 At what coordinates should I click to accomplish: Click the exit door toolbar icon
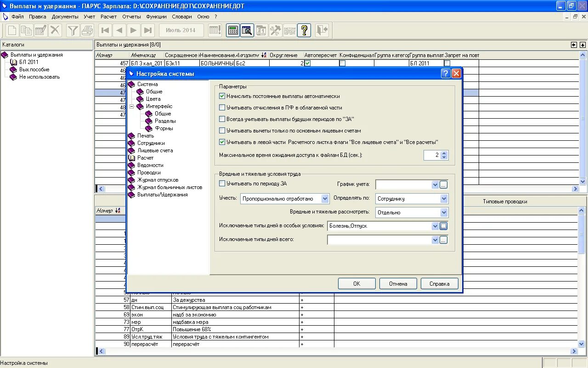coord(322,30)
